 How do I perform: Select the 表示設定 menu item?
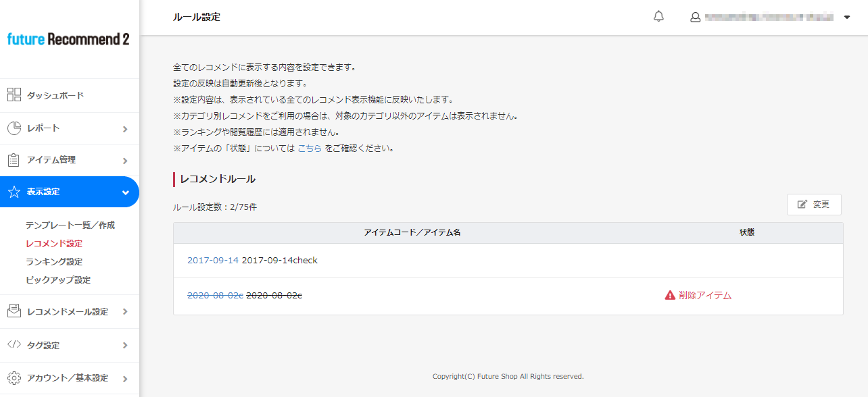click(x=70, y=192)
